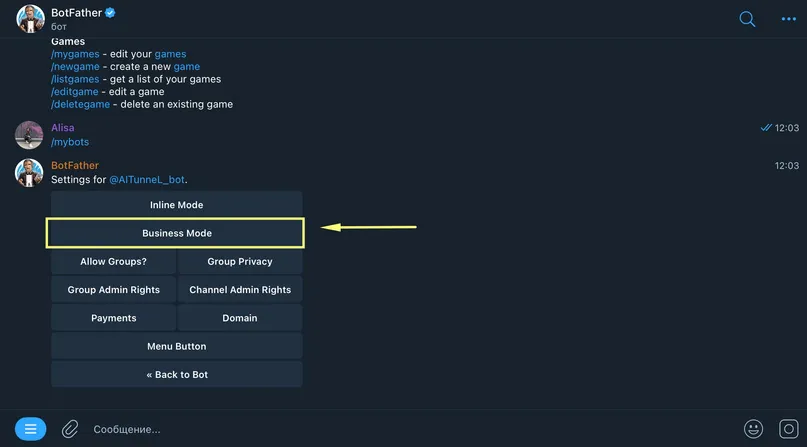This screenshot has height=447, width=807.
Task: Open the three-dot more options menu
Action: pos(788,19)
